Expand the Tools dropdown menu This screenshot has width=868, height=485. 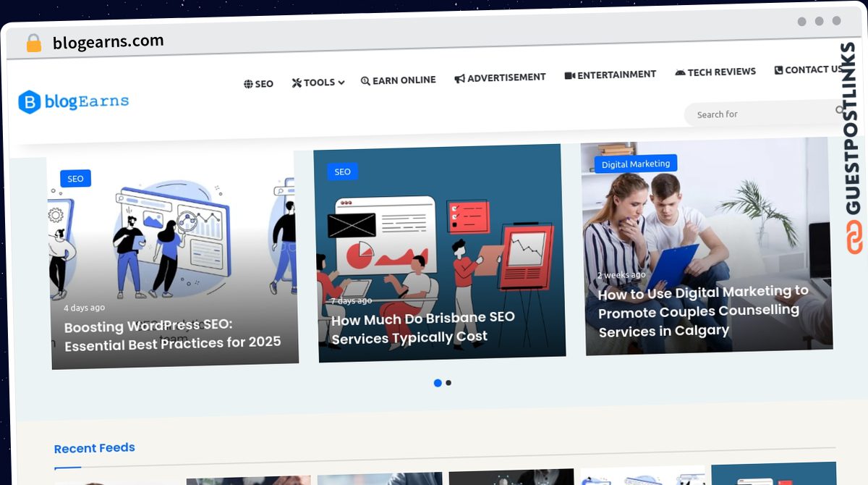pyautogui.click(x=318, y=83)
